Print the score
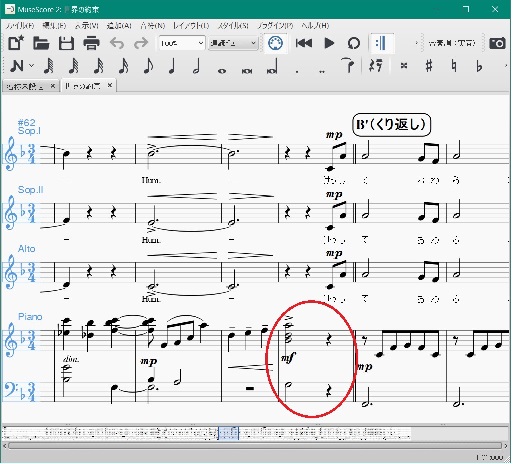 (x=91, y=43)
